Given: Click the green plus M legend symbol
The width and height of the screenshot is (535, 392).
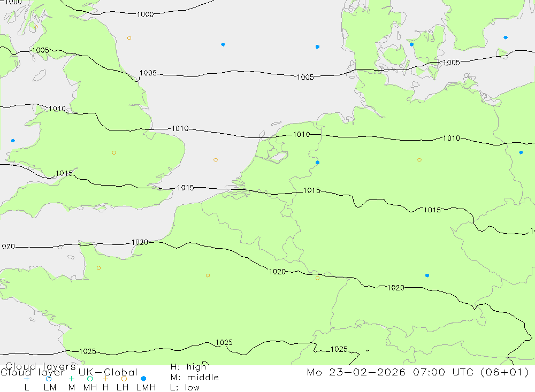Looking at the screenshot, I should point(71,379).
